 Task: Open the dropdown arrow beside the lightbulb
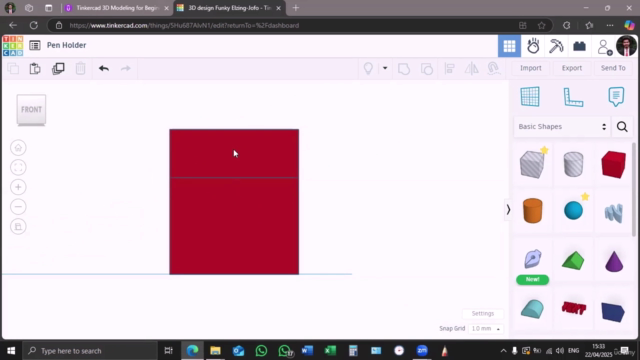(385, 68)
